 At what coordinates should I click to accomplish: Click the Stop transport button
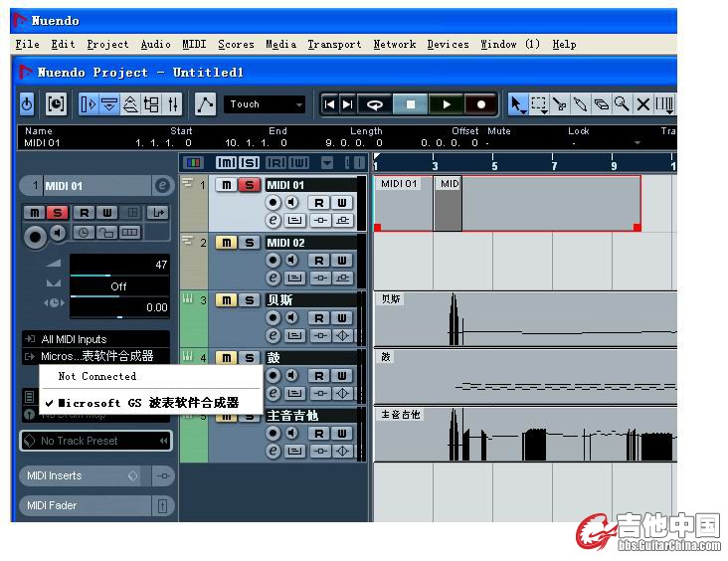coord(411,104)
